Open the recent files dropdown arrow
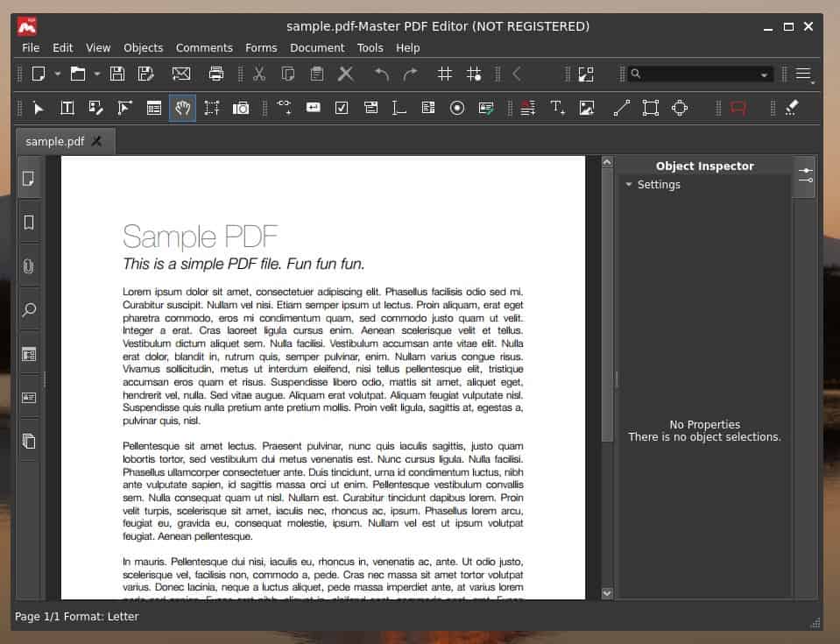 point(96,74)
